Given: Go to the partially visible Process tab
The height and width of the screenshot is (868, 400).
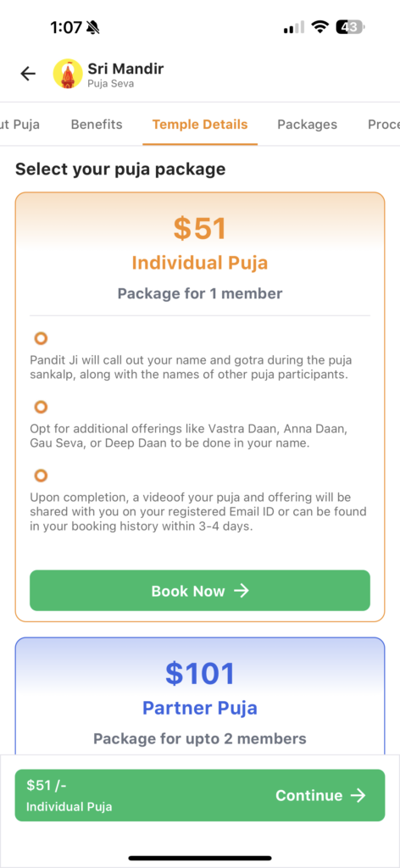Looking at the screenshot, I should tap(384, 125).
